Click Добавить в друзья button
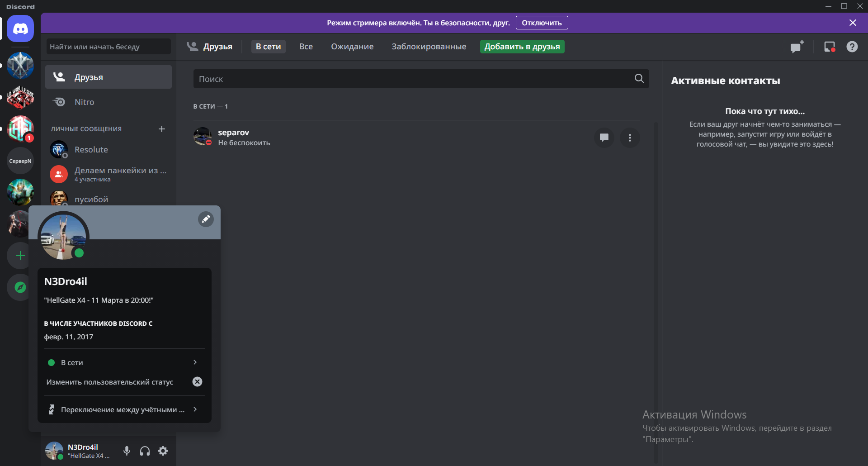Viewport: 868px width, 466px height. [x=522, y=47]
